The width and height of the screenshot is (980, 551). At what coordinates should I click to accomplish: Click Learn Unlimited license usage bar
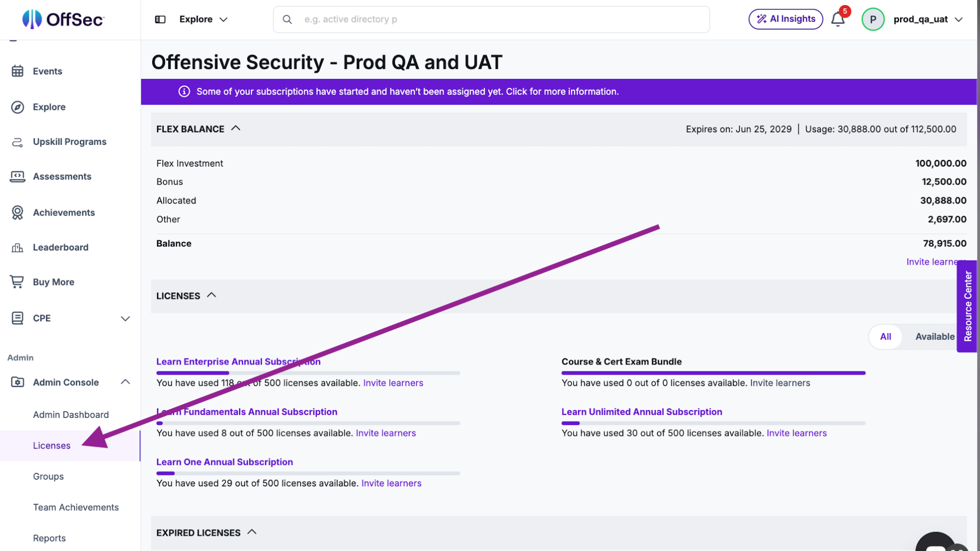pos(713,423)
